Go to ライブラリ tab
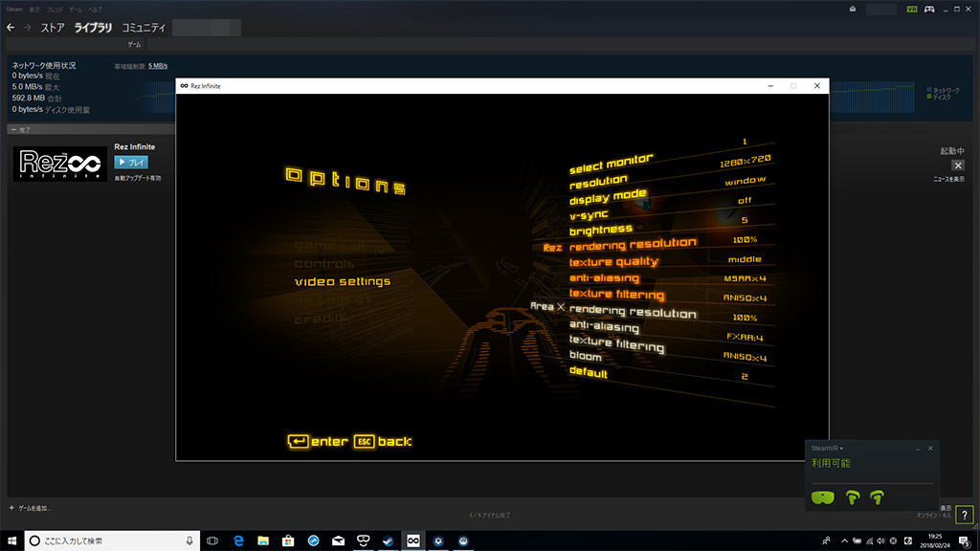 pyautogui.click(x=93, y=28)
